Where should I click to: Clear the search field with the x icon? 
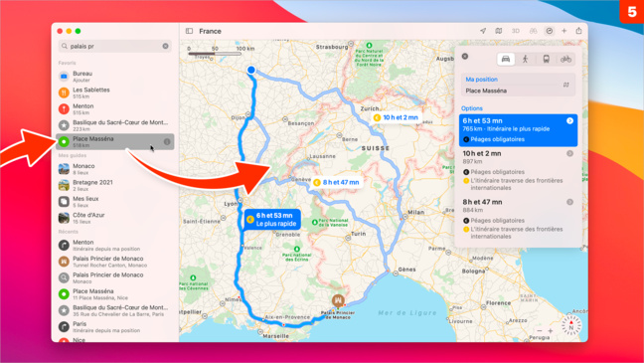point(166,46)
